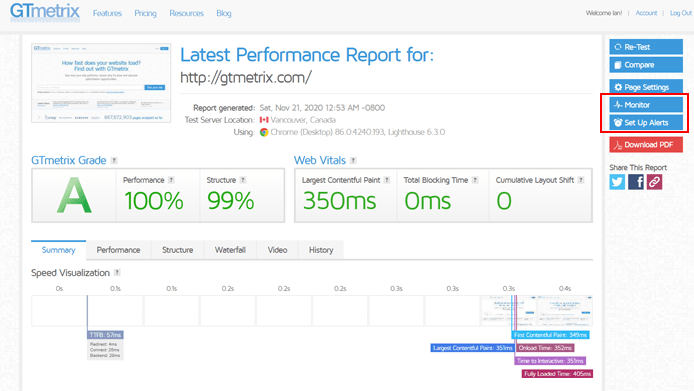694x391 pixels.
Task: Click the Largest Contentful Paint help icon
Action: click(x=387, y=180)
